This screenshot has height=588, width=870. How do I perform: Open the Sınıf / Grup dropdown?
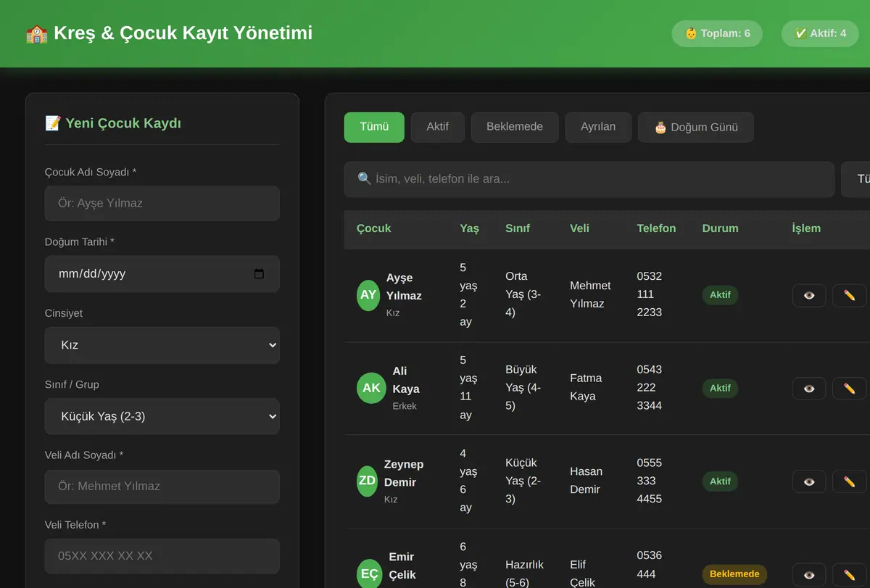tap(162, 416)
